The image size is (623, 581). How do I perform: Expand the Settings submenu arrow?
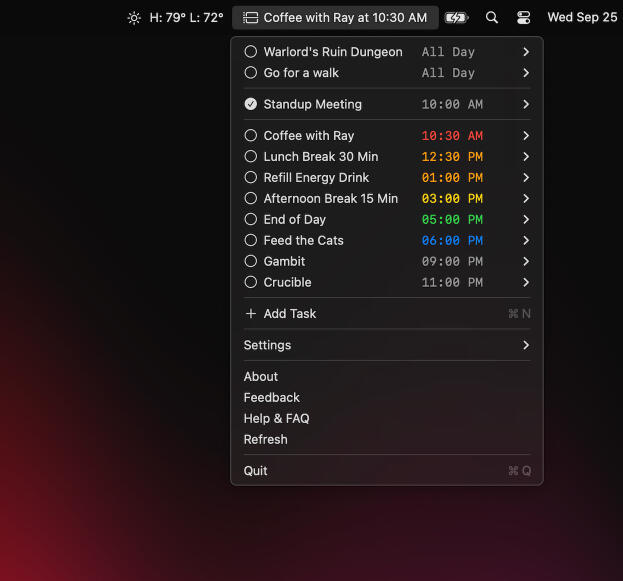[x=526, y=345]
